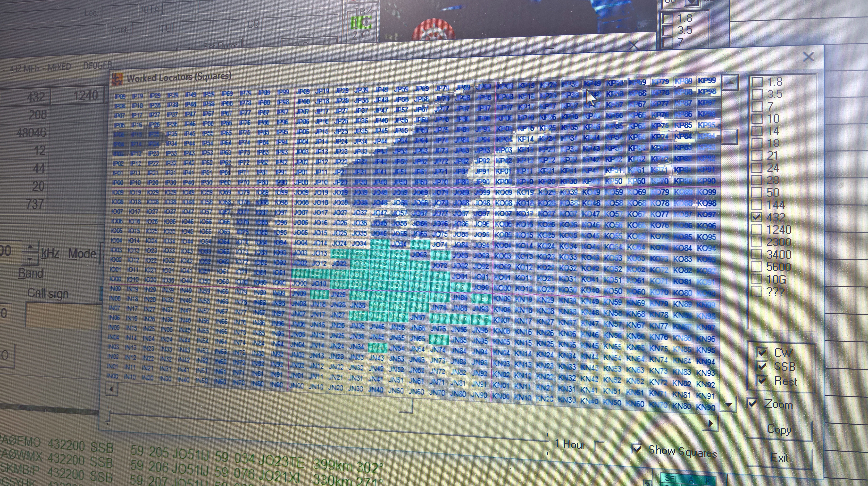
Task: Uncheck the SSB mode checkbox
Action: click(x=761, y=366)
